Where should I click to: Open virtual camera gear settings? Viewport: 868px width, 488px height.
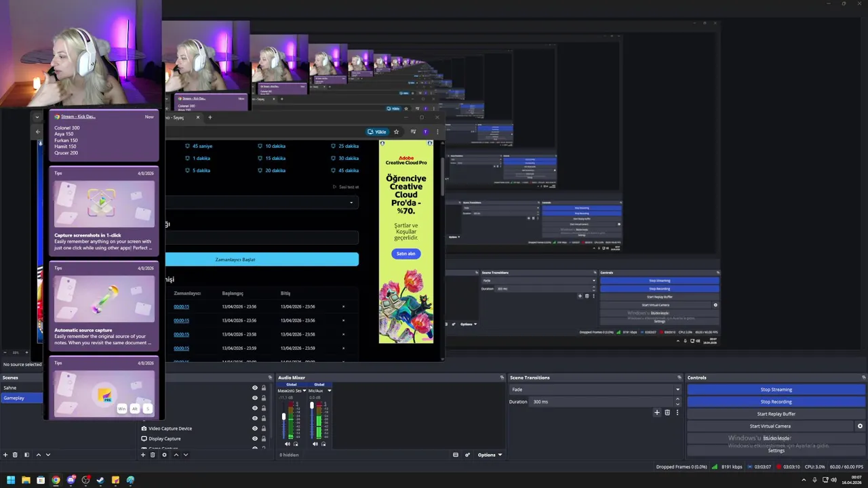(860, 426)
